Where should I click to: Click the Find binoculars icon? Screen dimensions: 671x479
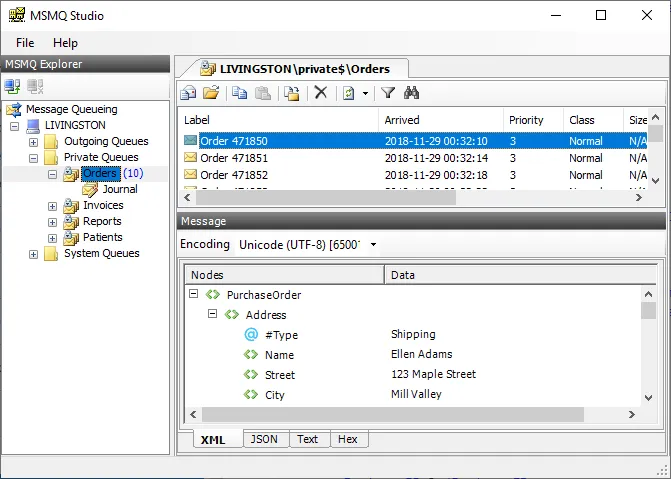pos(411,93)
